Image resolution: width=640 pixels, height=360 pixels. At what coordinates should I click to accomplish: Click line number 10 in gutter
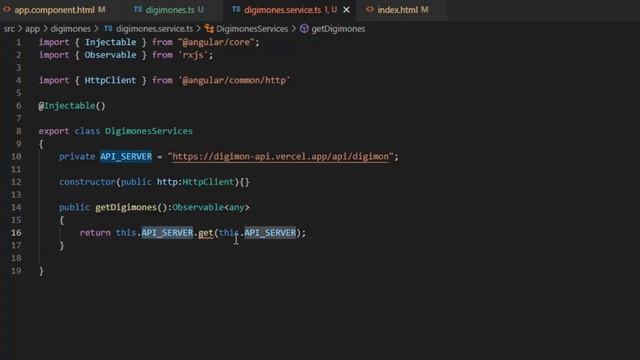[x=16, y=157]
